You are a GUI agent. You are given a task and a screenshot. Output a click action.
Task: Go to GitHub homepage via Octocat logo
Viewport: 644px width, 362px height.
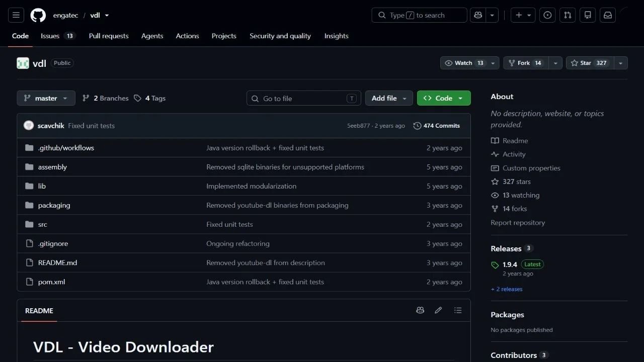point(38,15)
